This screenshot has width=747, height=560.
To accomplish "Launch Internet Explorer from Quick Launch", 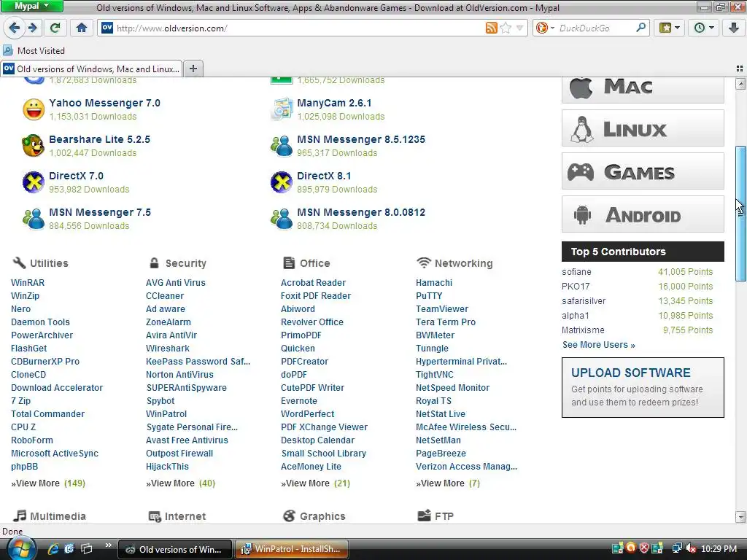I will (53, 549).
